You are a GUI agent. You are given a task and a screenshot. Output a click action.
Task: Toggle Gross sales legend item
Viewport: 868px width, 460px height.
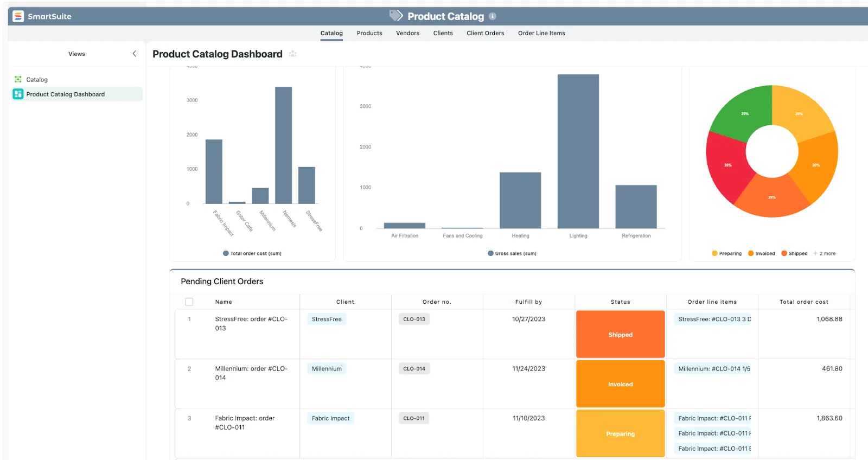[512, 253]
